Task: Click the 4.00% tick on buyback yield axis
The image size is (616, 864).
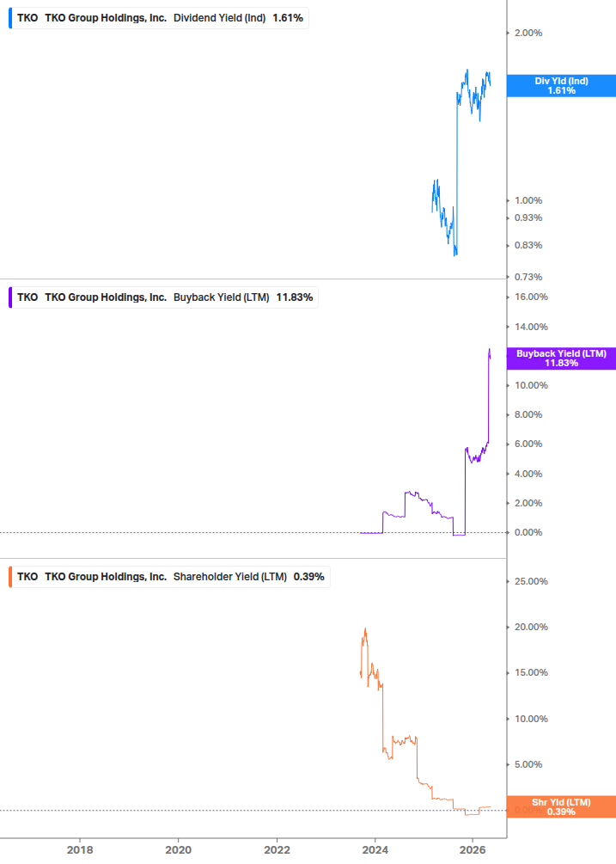Action: [x=528, y=474]
